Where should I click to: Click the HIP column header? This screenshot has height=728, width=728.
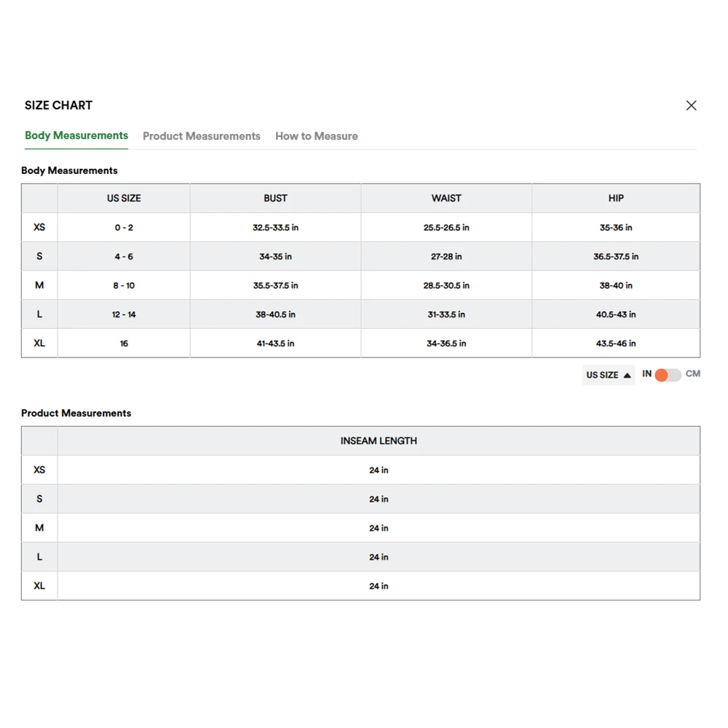pos(616,198)
